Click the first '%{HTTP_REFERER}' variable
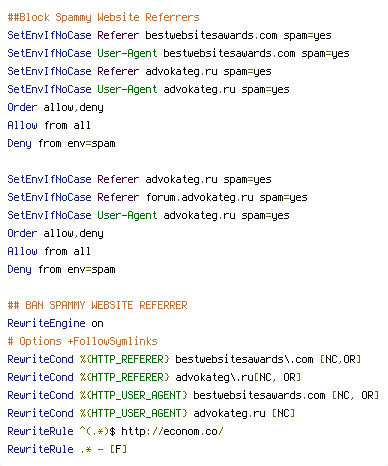The width and height of the screenshot is (388, 466). (124, 359)
